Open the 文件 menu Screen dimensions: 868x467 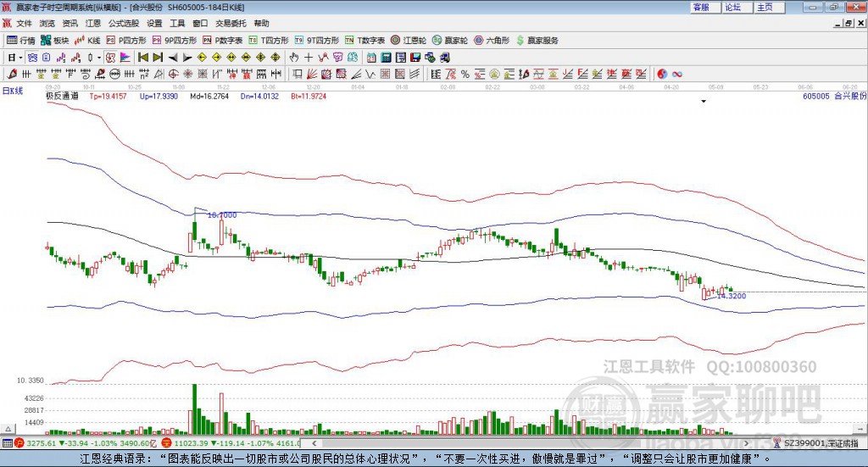(24, 23)
